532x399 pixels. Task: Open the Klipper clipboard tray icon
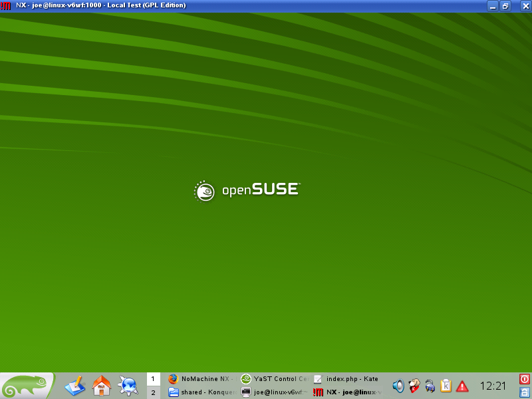[446, 386]
